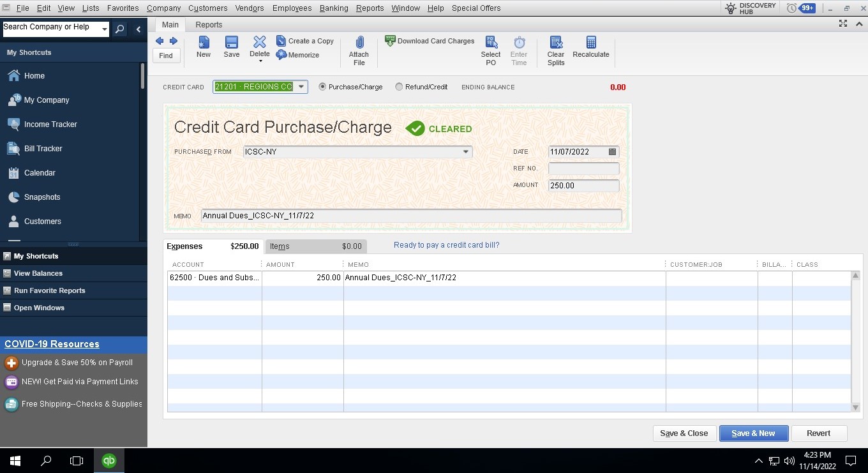Image resolution: width=868 pixels, height=473 pixels.
Task: Collapse the left sidebar arrow
Action: [138, 29]
